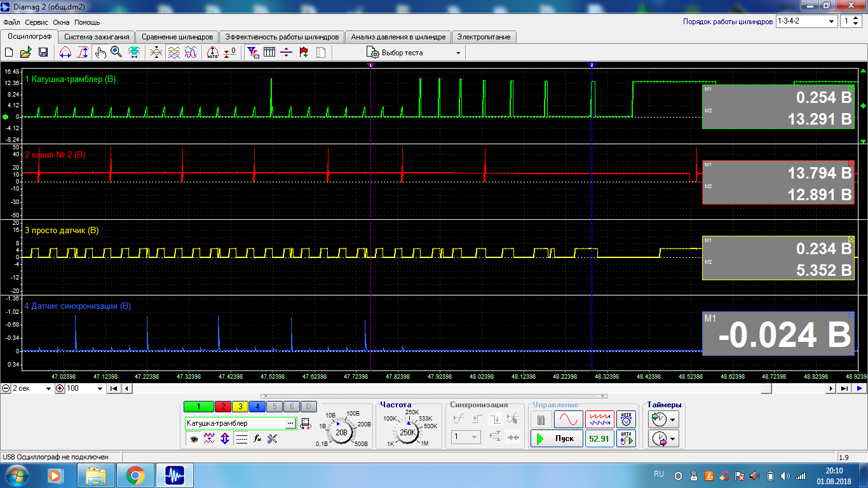The image size is (868, 488).
Task: Click the dashed zero-line display icon
Action: click(x=241, y=438)
